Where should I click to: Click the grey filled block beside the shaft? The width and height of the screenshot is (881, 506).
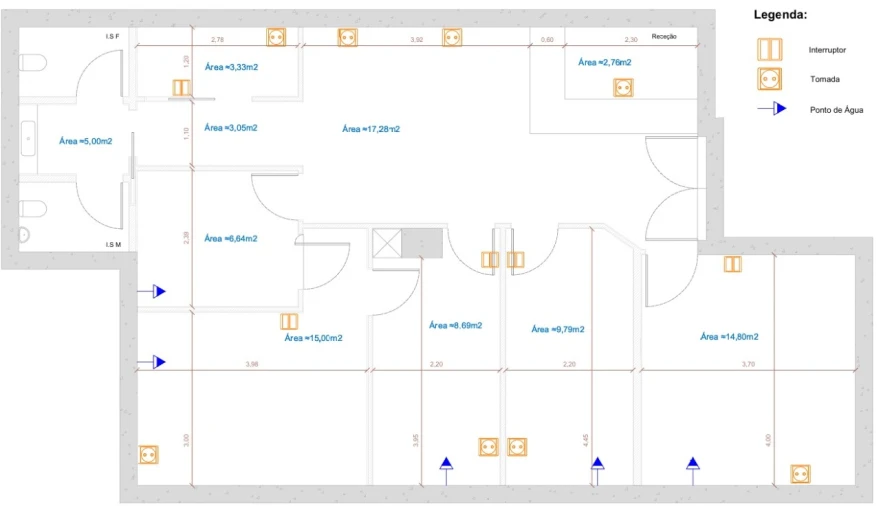(x=422, y=243)
